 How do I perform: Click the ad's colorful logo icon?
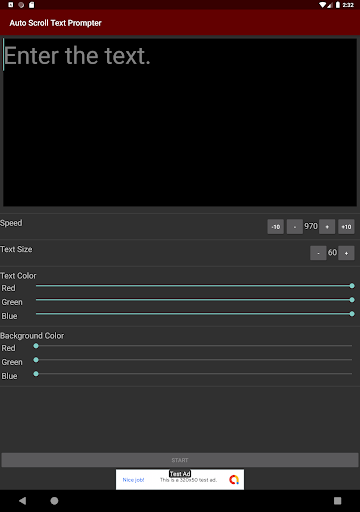pos(234,480)
